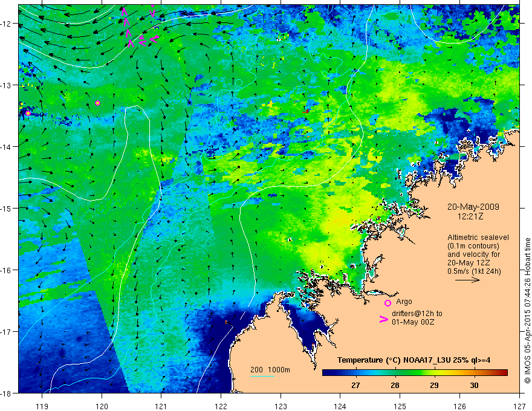Click the 'Argo' legend label
Screen dimensions: 532x411
click(404, 302)
